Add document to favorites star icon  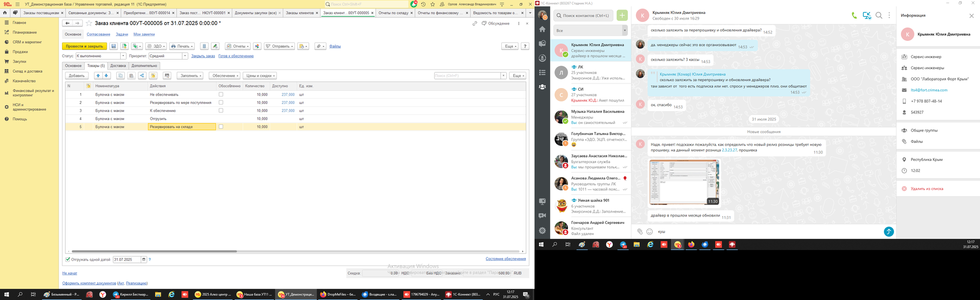[x=89, y=23]
